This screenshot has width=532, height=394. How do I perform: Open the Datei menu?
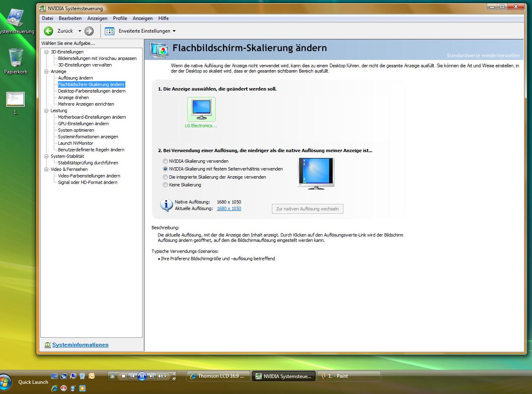click(x=47, y=18)
